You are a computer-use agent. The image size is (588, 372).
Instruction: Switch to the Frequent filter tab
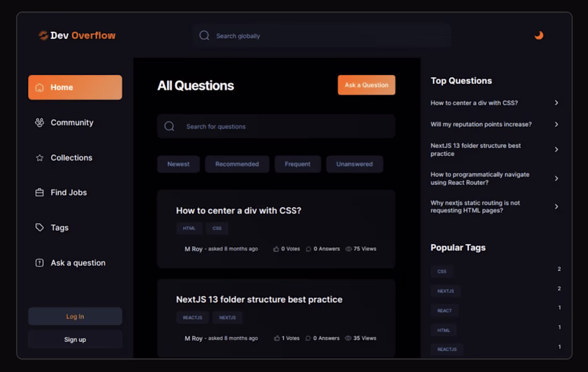tap(298, 164)
